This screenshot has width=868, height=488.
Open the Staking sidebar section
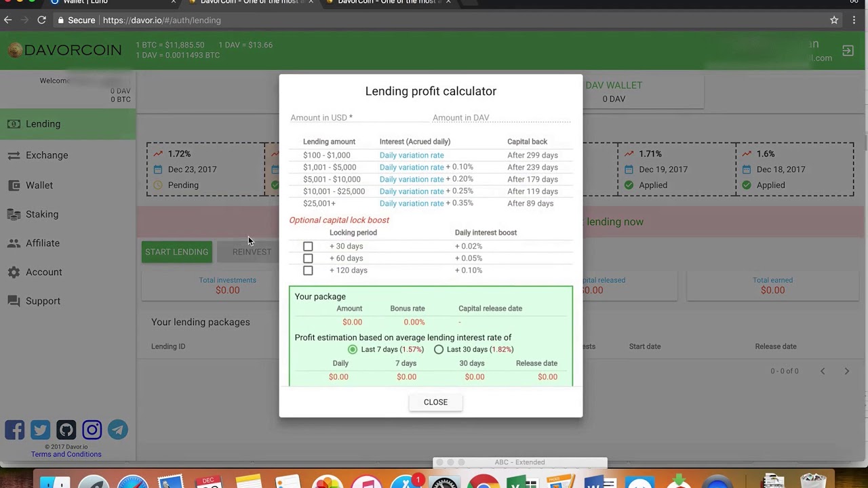click(68, 214)
